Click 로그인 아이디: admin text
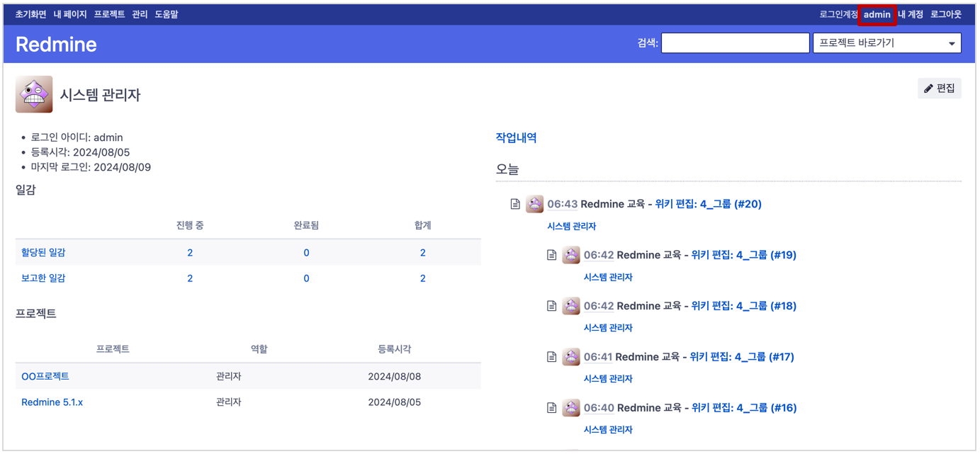 (x=77, y=137)
